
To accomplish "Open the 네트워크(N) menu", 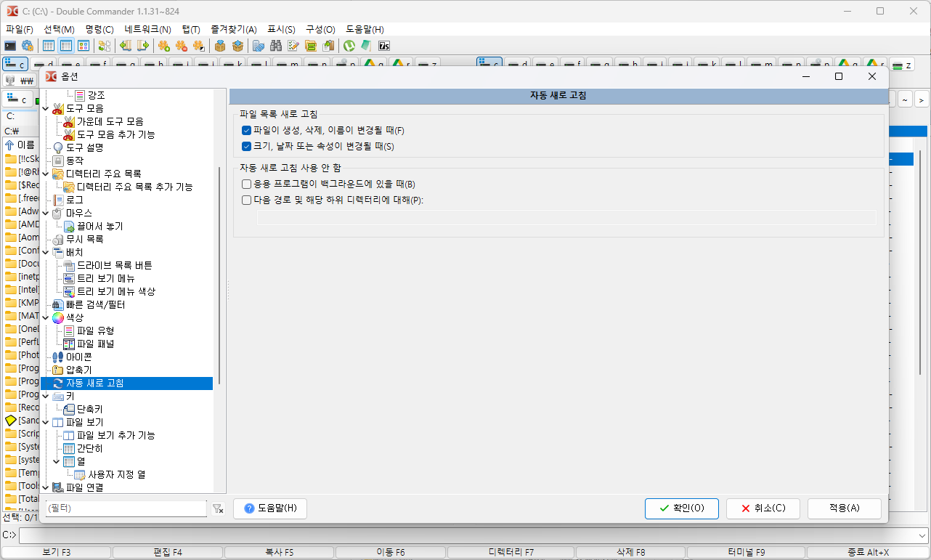I will [x=147, y=30].
